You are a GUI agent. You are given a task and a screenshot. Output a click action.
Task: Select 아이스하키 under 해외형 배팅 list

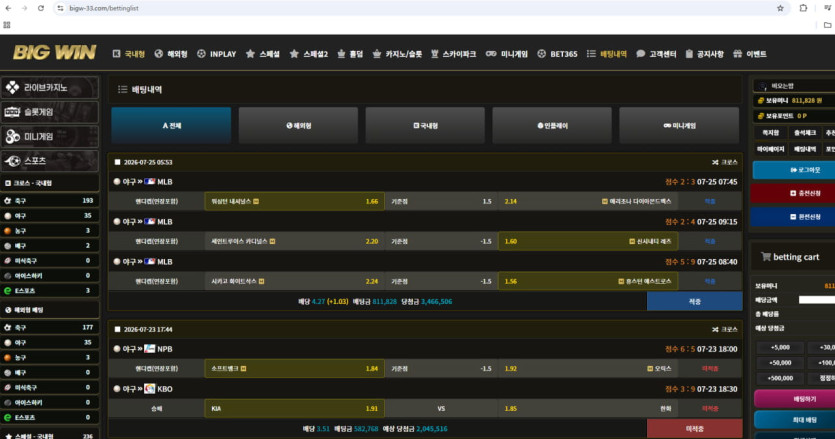click(x=50, y=402)
